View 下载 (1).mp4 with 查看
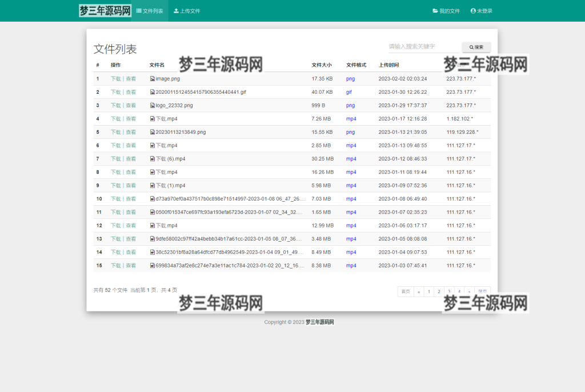 tap(131, 186)
